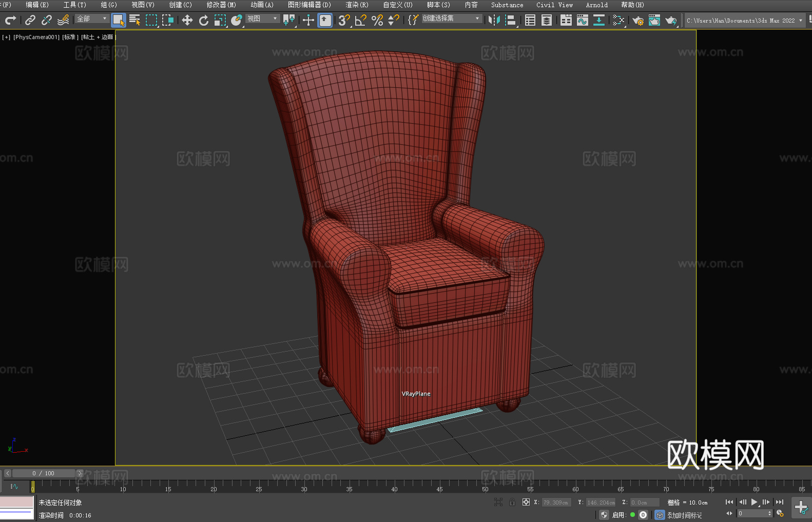Show the Ribbon toggle icon

coord(566,20)
